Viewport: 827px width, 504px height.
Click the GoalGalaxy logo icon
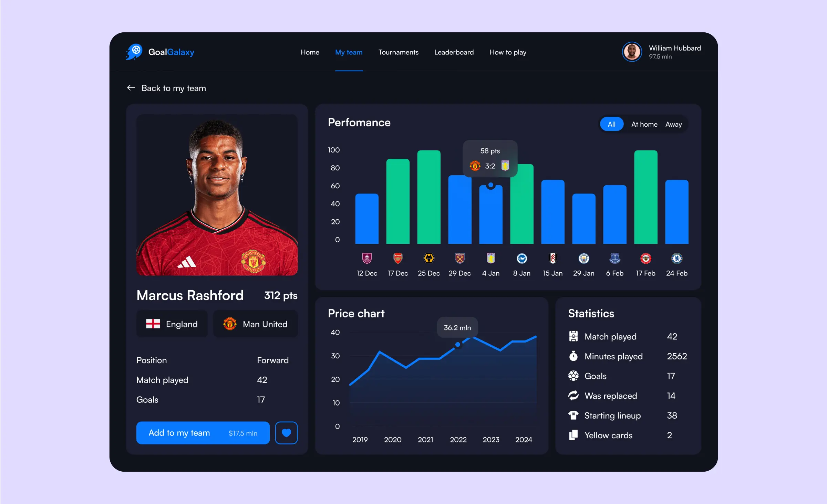point(133,52)
